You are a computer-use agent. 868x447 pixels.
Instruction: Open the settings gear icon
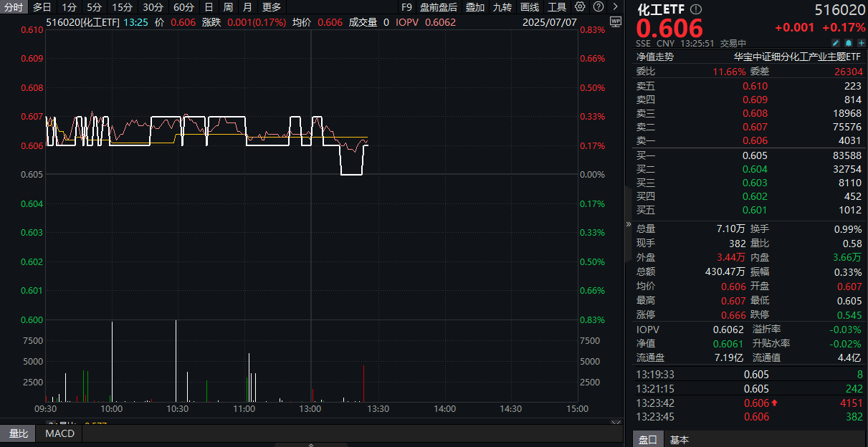coord(578,7)
